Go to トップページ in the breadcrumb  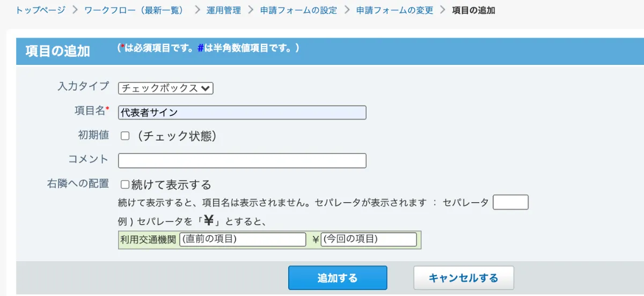click(x=40, y=10)
